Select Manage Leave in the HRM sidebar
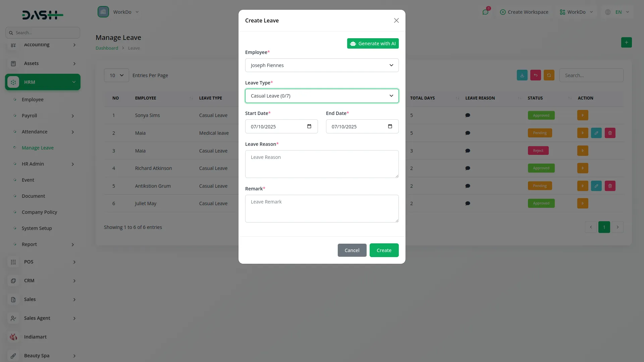Image resolution: width=644 pixels, height=362 pixels. point(38,147)
